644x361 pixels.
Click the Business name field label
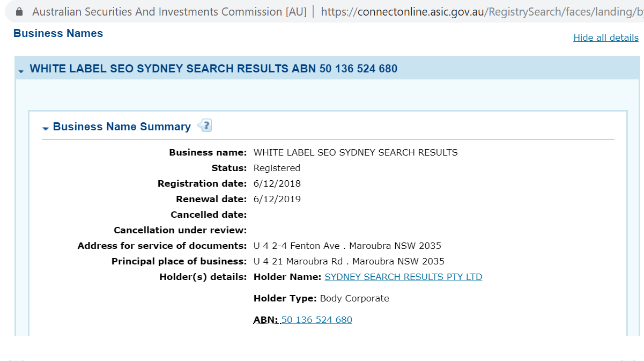(208, 152)
